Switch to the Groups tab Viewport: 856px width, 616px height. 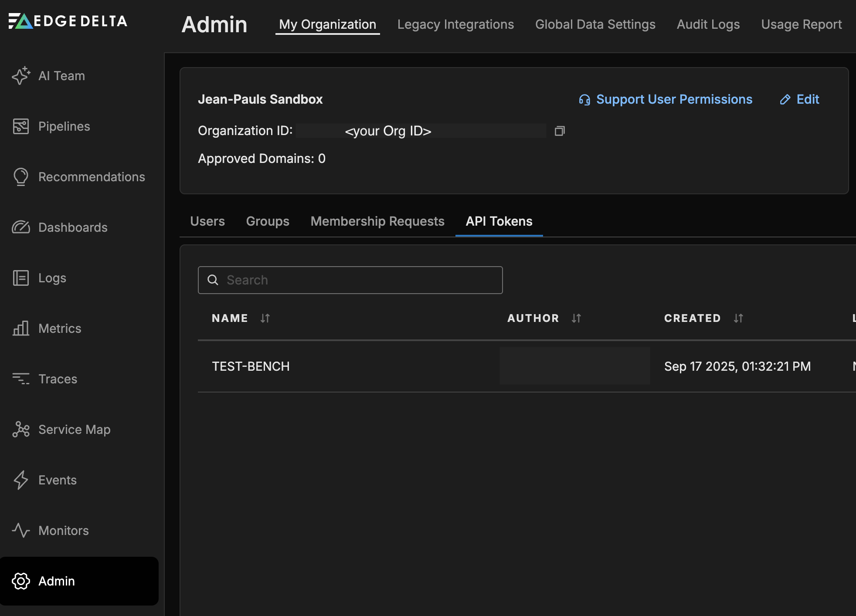click(267, 221)
